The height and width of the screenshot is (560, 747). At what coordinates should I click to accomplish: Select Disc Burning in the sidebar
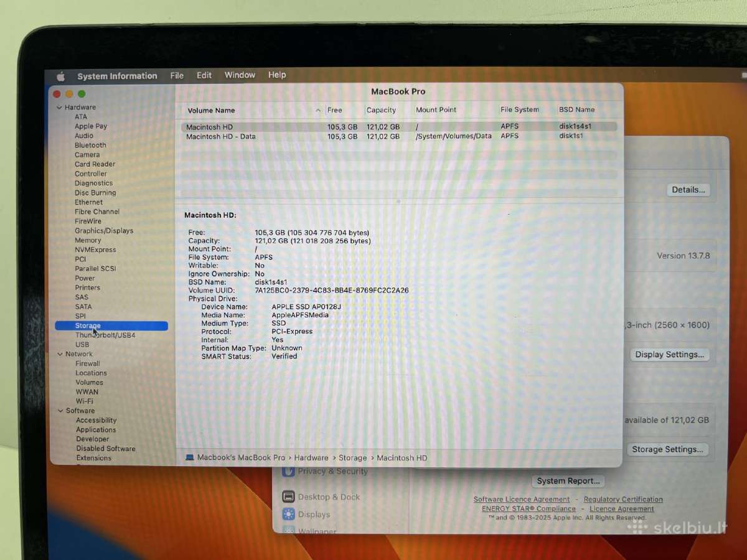tap(95, 193)
